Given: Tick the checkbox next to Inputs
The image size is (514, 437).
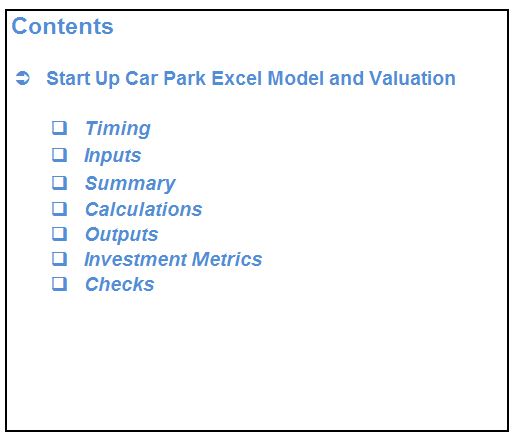Looking at the screenshot, I should (60, 155).
